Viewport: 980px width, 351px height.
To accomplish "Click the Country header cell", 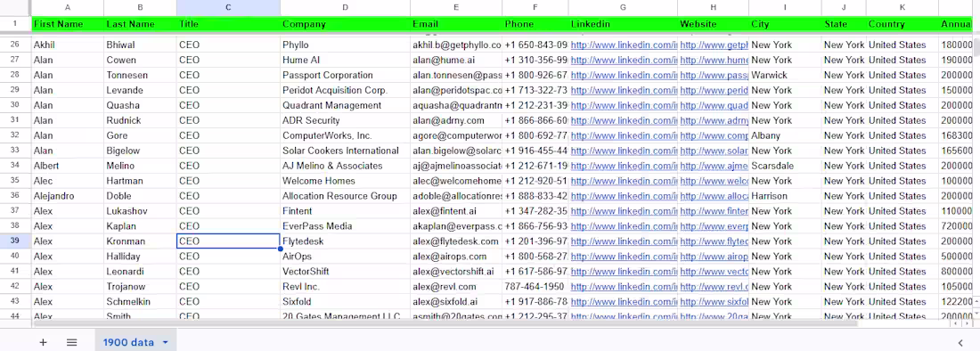I will click(902, 24).
